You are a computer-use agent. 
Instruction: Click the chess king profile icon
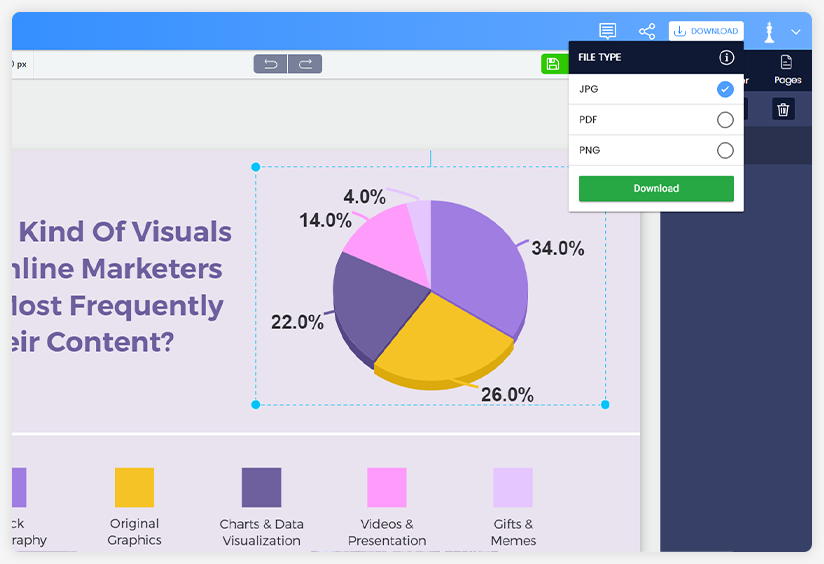click(x=769, y=32)
